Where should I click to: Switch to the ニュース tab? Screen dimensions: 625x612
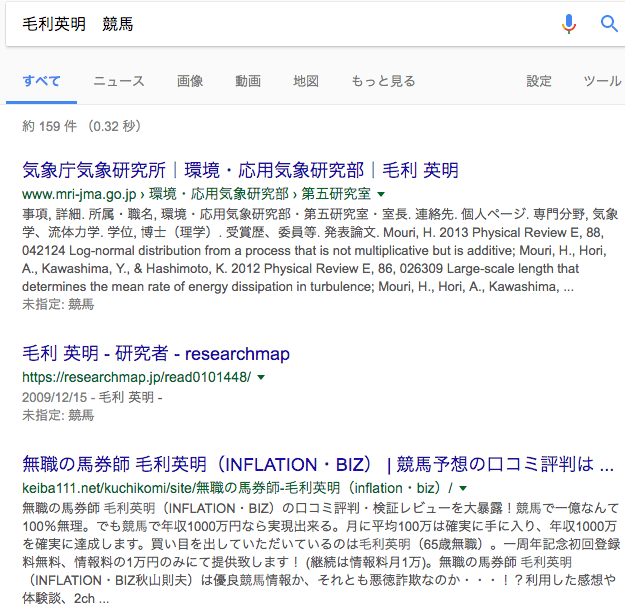click(x=119, y=81)
